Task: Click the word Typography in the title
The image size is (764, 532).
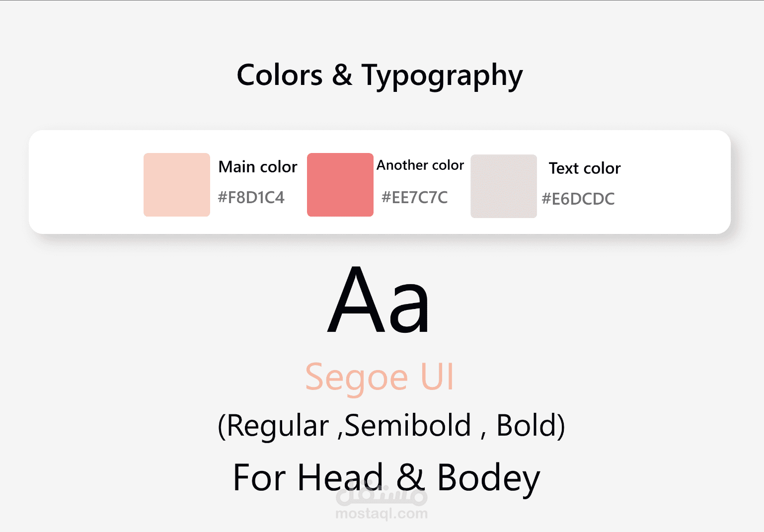Action: [442, 76]
